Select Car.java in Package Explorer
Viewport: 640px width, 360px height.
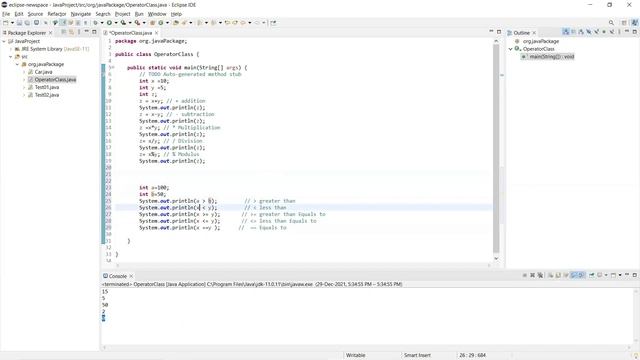43,72
